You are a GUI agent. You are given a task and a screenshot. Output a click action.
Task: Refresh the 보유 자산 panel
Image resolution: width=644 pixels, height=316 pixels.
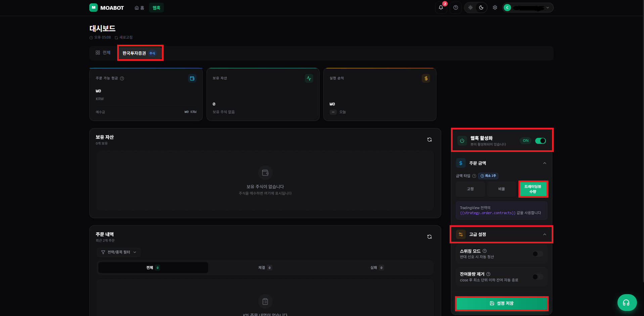coord(429,140)
